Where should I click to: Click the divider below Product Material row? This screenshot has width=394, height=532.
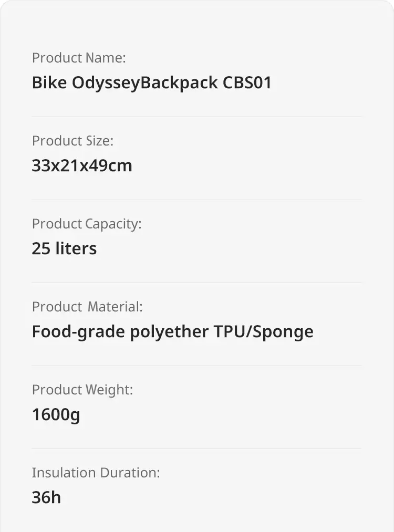pos(196,366)
